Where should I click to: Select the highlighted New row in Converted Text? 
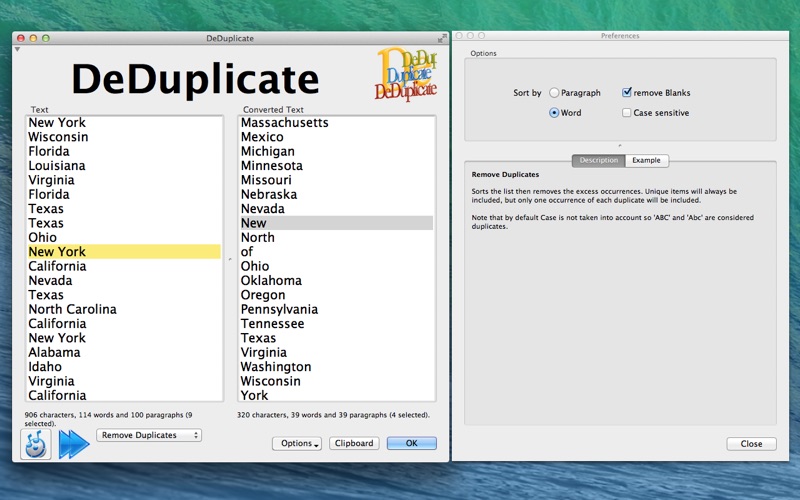pyautogui.click(x=337, y=223)
